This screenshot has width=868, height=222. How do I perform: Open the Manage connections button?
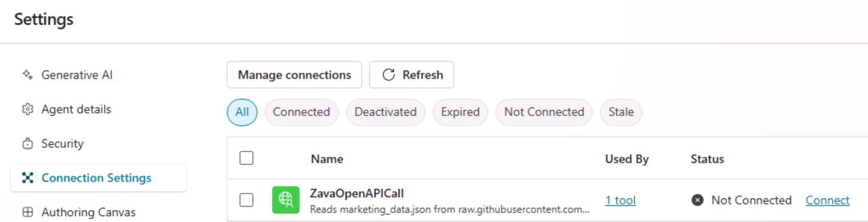(x=294, y=75)
